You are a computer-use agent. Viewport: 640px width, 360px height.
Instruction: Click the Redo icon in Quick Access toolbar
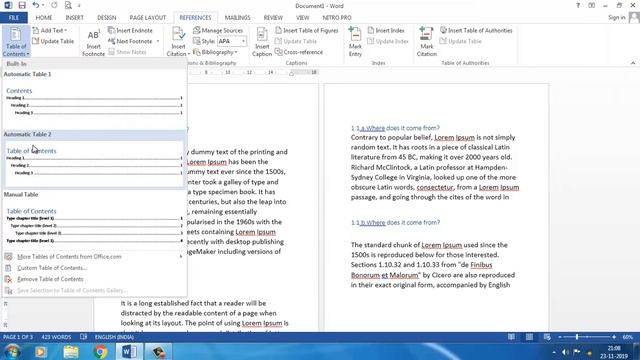[x=54, y=6]
